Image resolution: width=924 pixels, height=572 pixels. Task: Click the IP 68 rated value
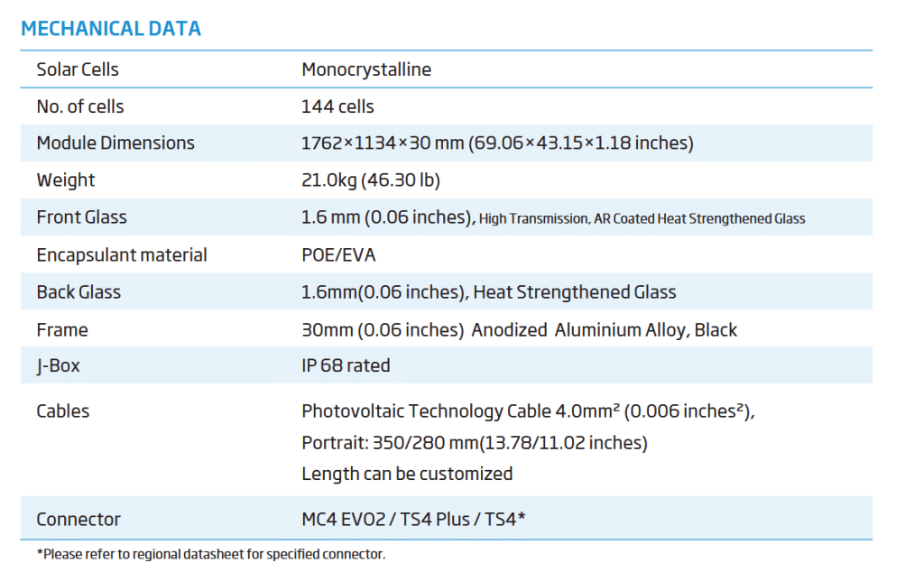click(346, 365)
